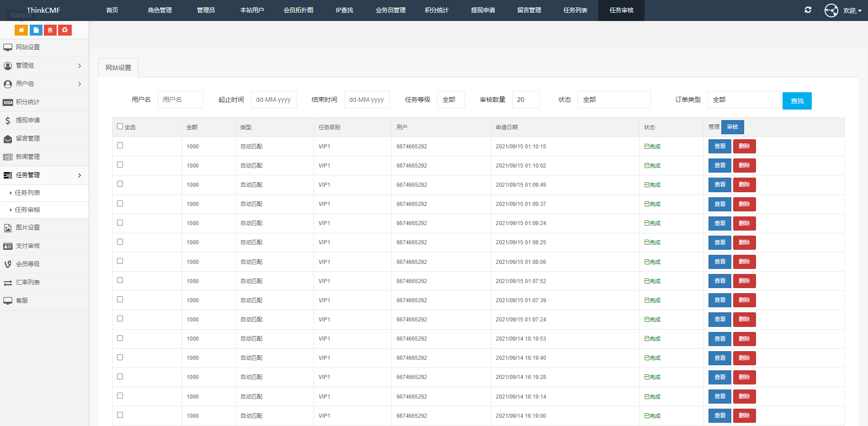Open the 欢迎 user dropdown caret
This screenshot has width=868, height=426.
click(x=860, y=11)
